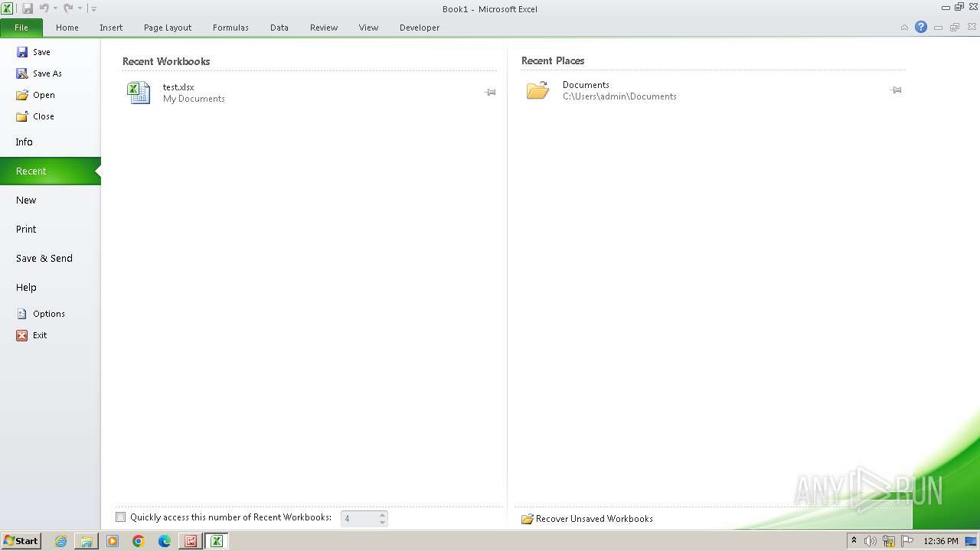Open Google Chrome from the taskbar
Viewport: 980px width, 551px height.
point(139,541)
